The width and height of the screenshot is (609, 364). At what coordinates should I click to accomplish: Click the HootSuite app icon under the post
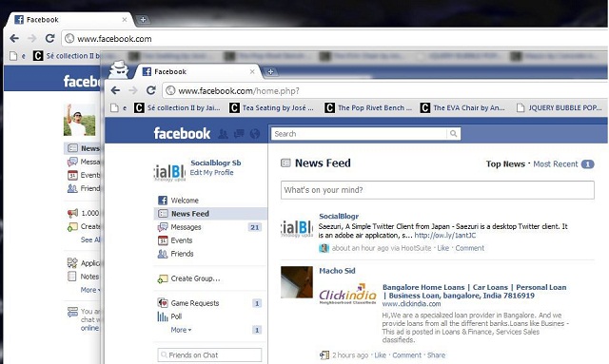point(324,248)
